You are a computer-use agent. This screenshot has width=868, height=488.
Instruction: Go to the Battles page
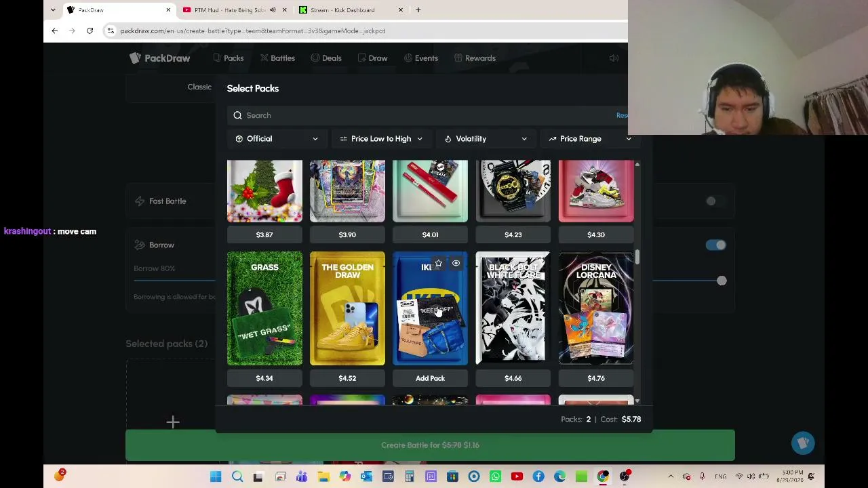277,58
